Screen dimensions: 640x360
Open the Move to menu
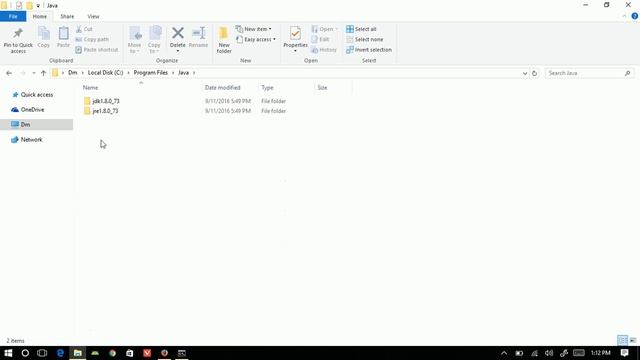[135, 40]
